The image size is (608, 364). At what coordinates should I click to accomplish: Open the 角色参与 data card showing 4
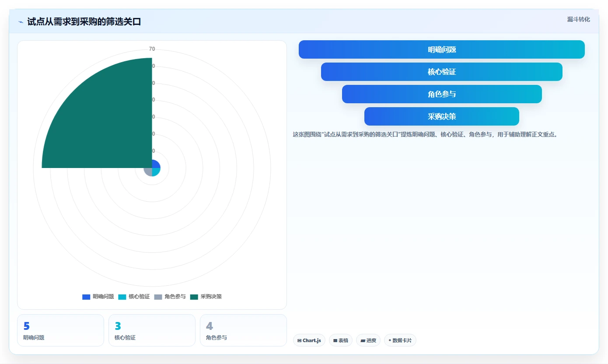[243, 330]
